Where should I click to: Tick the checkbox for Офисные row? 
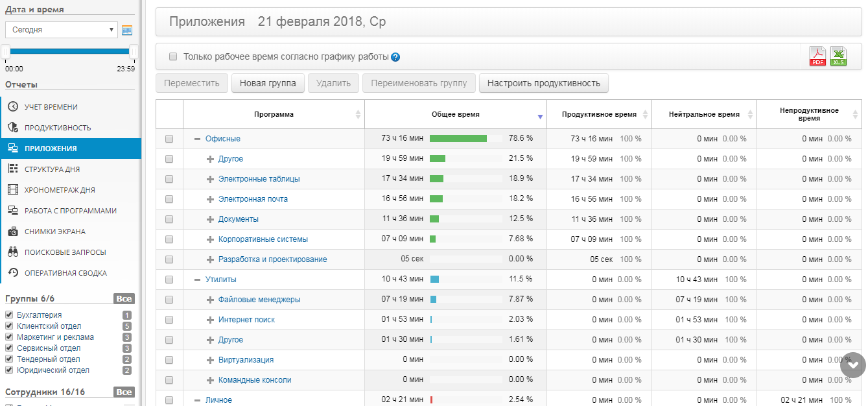point(169,139)
